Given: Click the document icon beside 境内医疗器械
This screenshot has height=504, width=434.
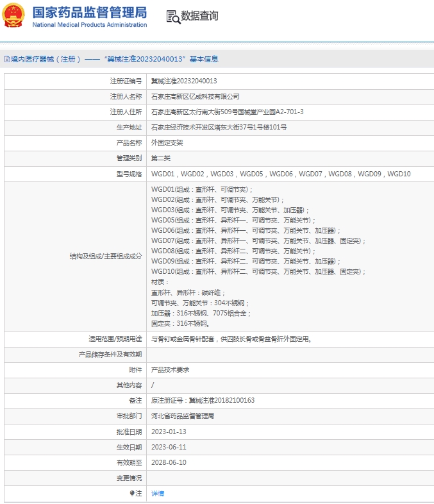Looking at the screenshot, I should (x=7, y=59).
